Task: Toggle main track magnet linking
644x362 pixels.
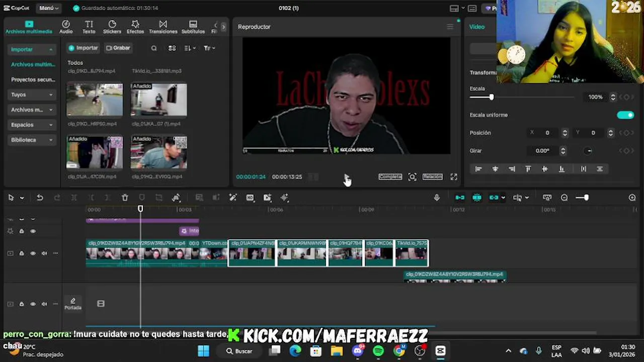Action: (460, 198)
